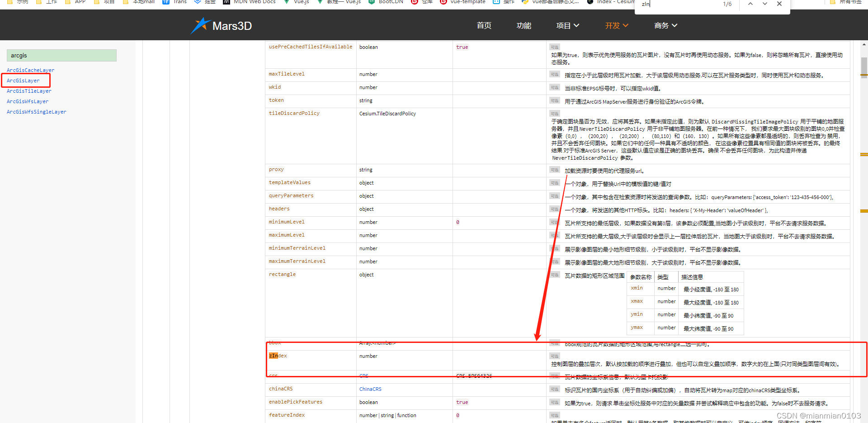Select maximumTerrainLevel property name
The width and height of the screenshot is (868, 423).
(x=297, y=261)
